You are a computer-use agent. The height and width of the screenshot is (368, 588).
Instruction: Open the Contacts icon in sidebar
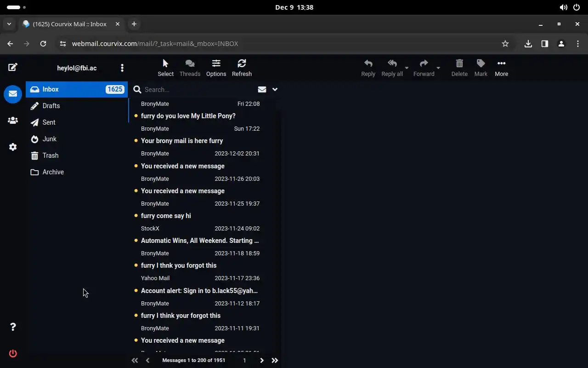click(13, 121)
